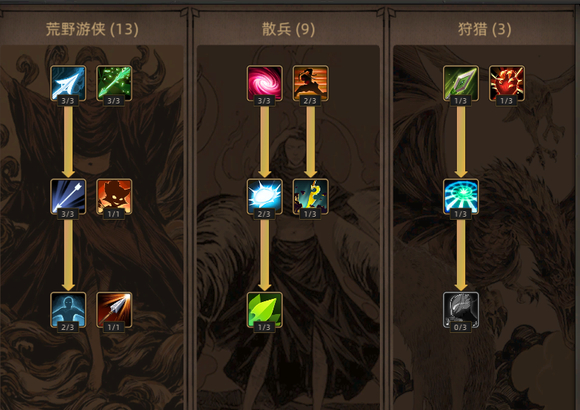Select the green dagger blade skill at 1/3
Screen dimensions: 580x410
tap(461, 83)
